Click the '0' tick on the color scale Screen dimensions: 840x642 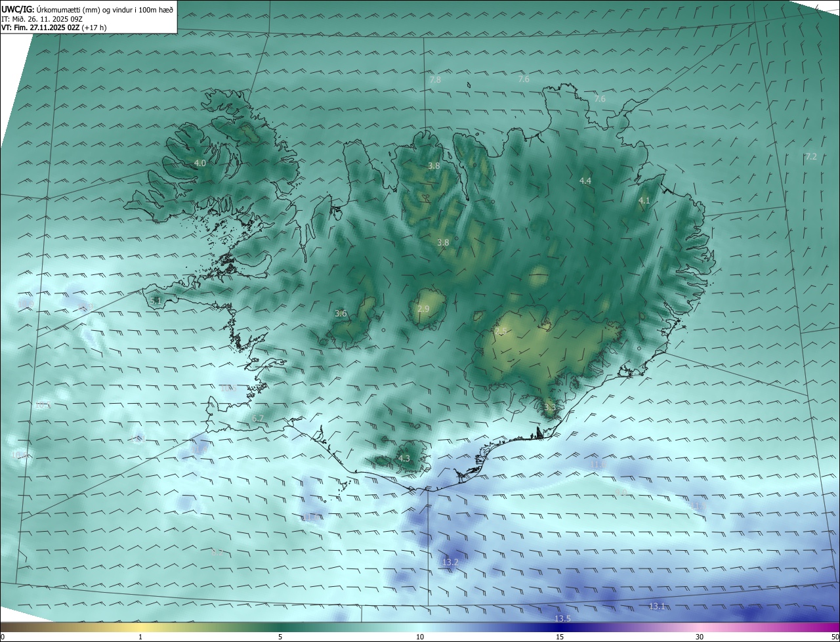click(3, 637)
